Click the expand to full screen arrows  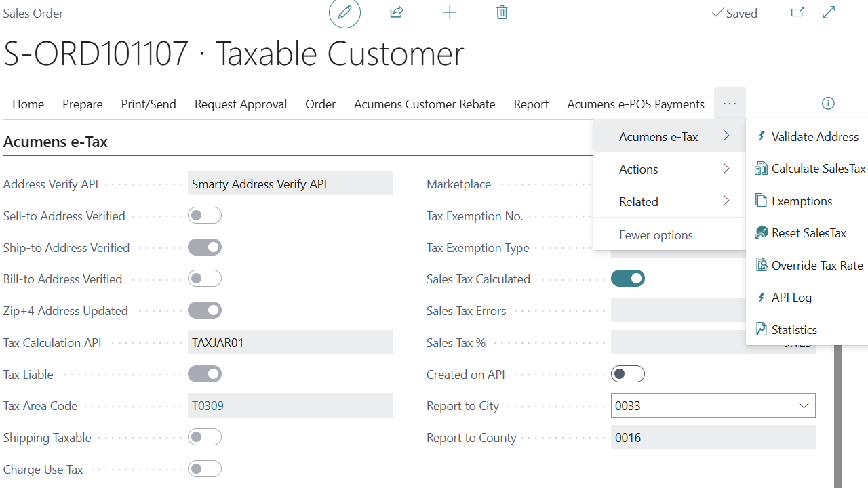[829, 12]
